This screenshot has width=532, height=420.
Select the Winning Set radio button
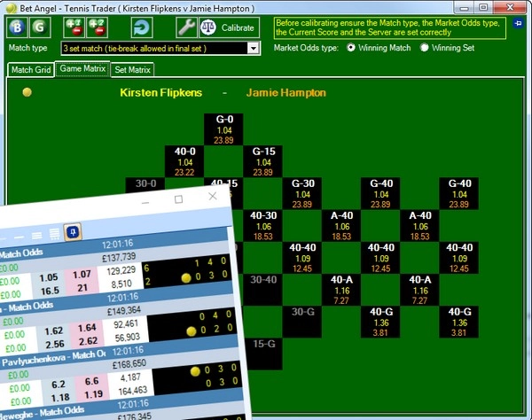coord(424,48)
